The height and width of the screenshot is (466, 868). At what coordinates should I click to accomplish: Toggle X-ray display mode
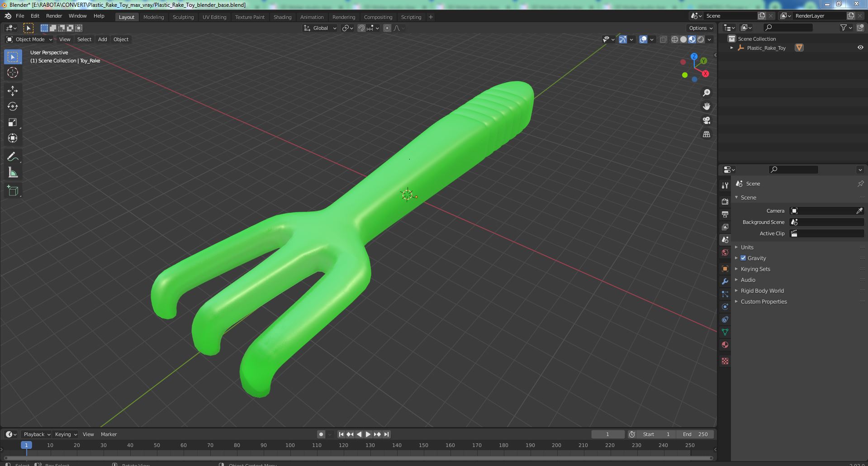coord(663,39)
